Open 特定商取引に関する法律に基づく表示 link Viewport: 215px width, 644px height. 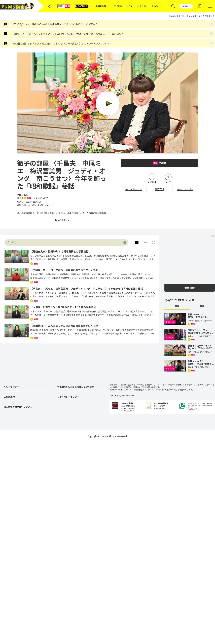[76, 387]
